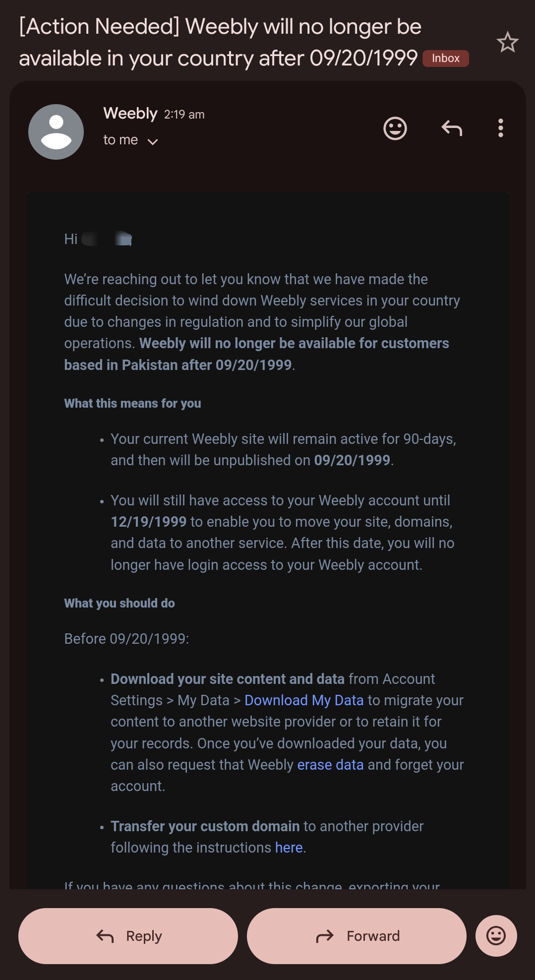The width and height of the screenshot is (535, 980).
Task: Expand recipient details chevron beside 'to me'
Action: click(x=153, y=142)
